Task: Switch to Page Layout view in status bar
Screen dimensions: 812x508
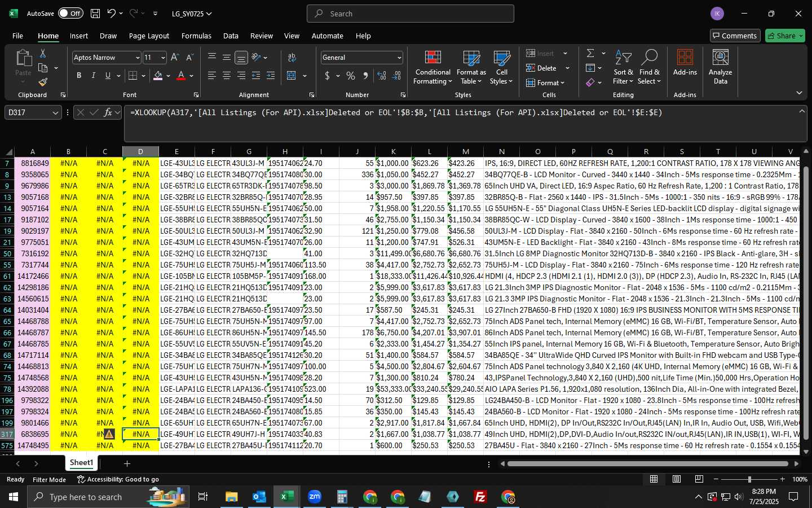Action: 677,479
